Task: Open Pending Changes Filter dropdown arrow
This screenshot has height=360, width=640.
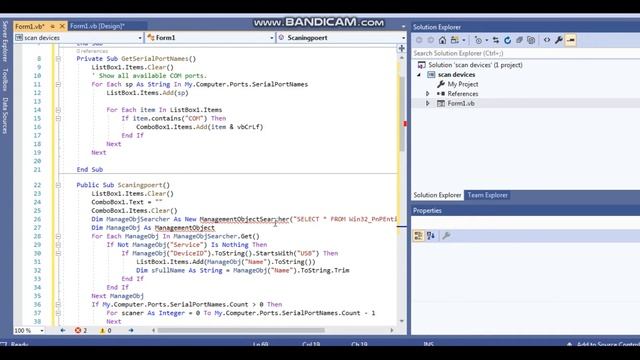Action: click(487, 40)
